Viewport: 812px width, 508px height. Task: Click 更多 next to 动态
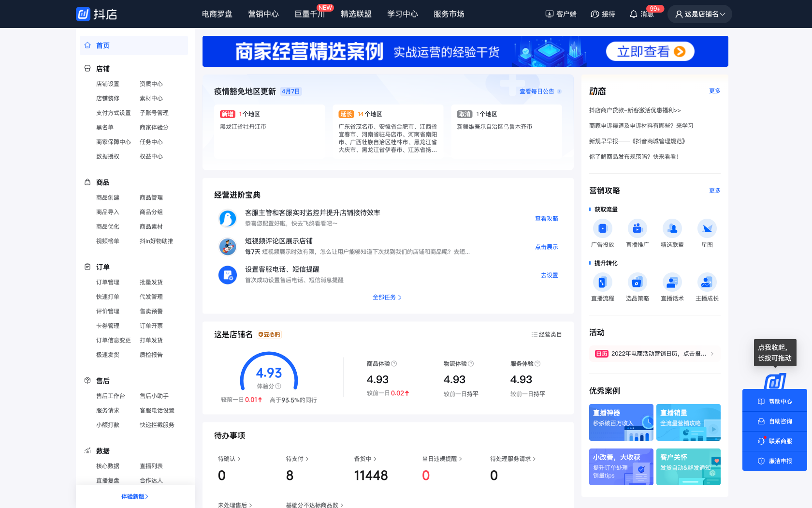(715, 91)
